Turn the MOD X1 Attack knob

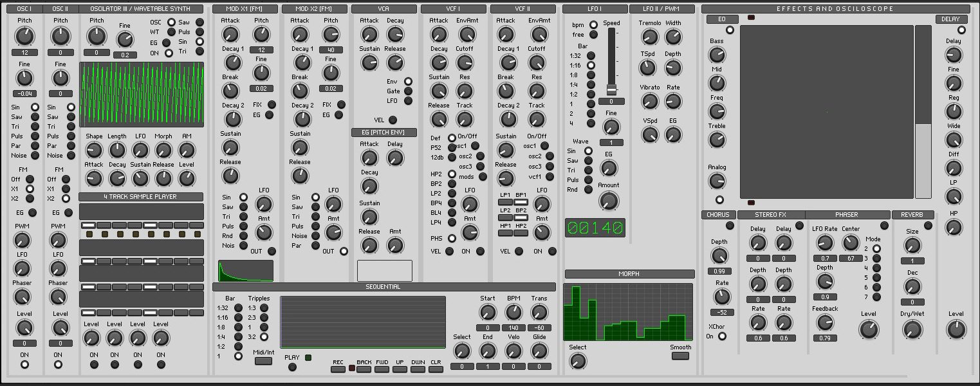pyautogui.click(x=230, y=34)
